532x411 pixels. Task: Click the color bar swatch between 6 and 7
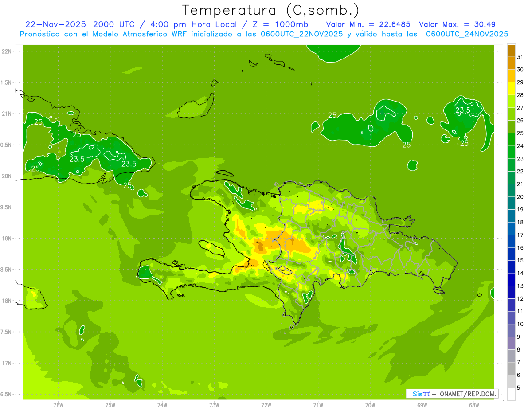[511, 368]
